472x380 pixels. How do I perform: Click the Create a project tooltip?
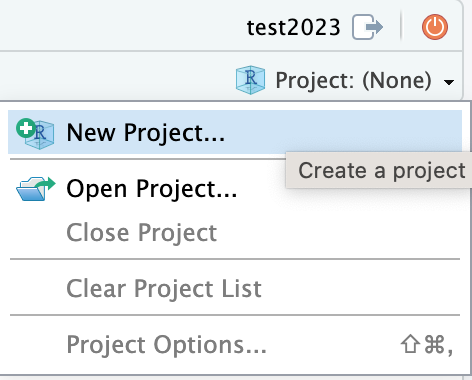point(379,170)
